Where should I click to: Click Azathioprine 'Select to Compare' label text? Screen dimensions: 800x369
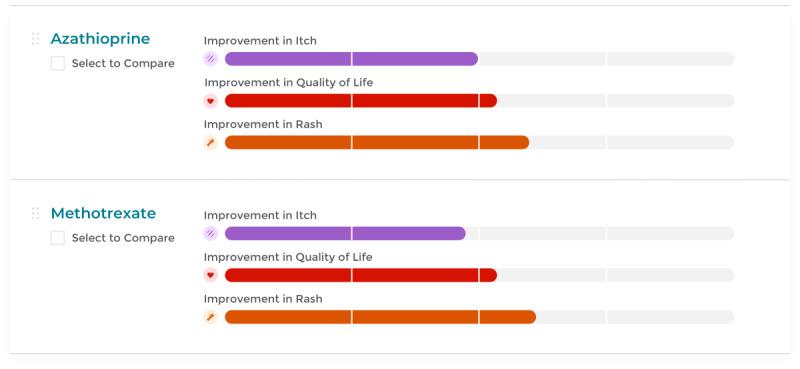(123, 64)
